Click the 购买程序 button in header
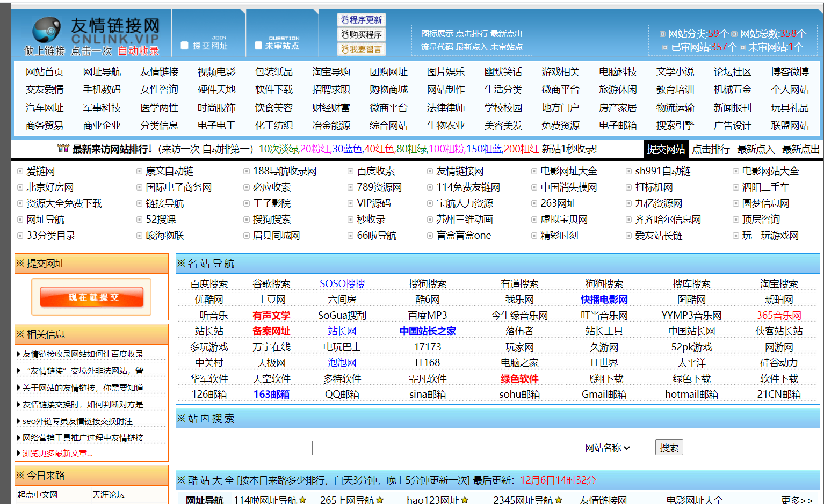The image size is (824, 504). click(x=362, y=34)
